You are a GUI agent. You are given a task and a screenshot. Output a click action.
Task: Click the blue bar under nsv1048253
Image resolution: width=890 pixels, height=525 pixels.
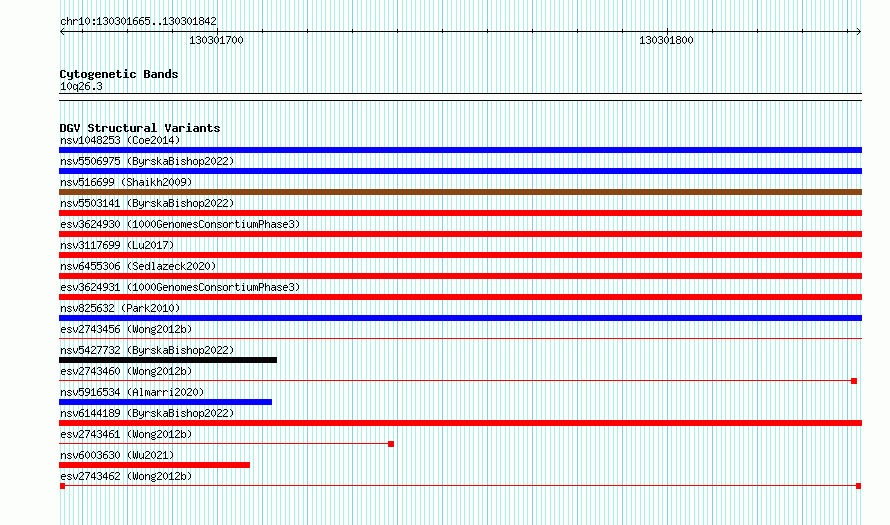(460, 150)
